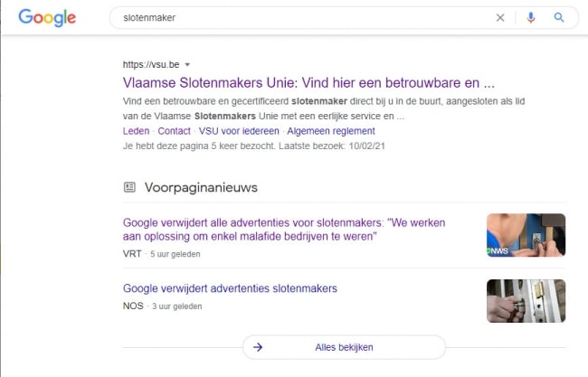
Task: Click the Voorpaginanieuws section heading
Action: click(200, 187)
